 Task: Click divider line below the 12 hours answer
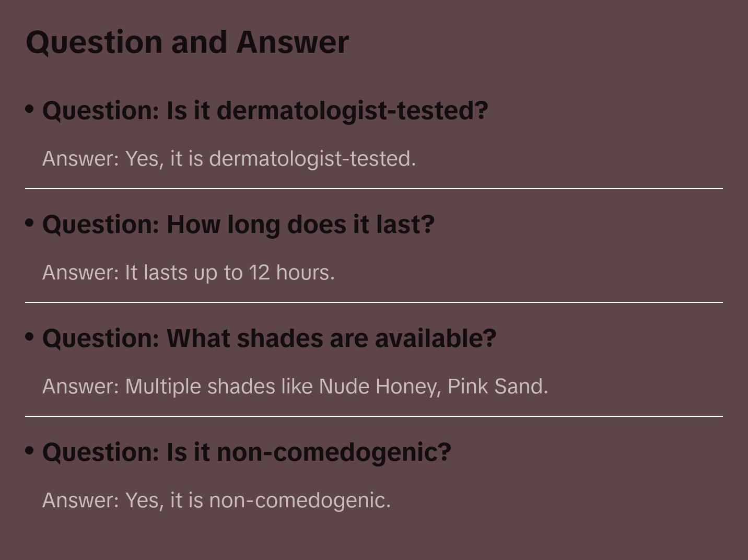[x=374, y=302]
